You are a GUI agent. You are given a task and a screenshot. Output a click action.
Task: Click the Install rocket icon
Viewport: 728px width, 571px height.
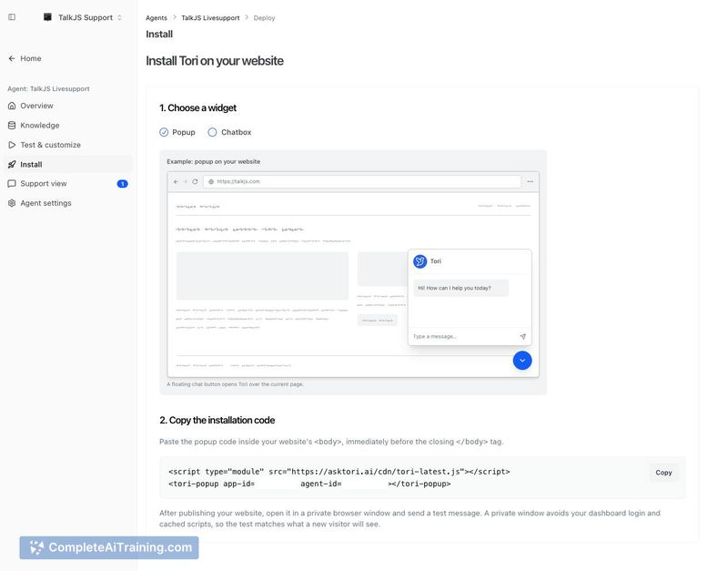coord(12,165)
